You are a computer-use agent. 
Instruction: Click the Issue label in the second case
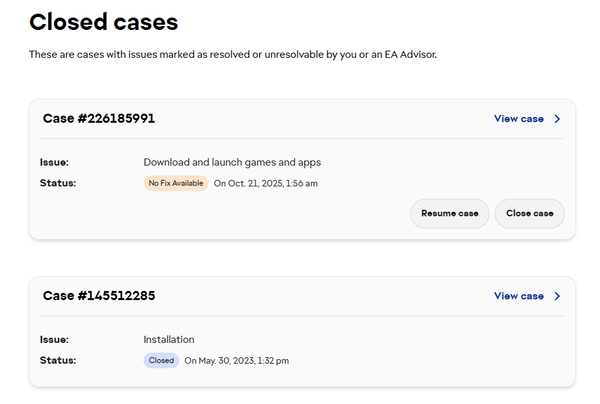point(54,339)
